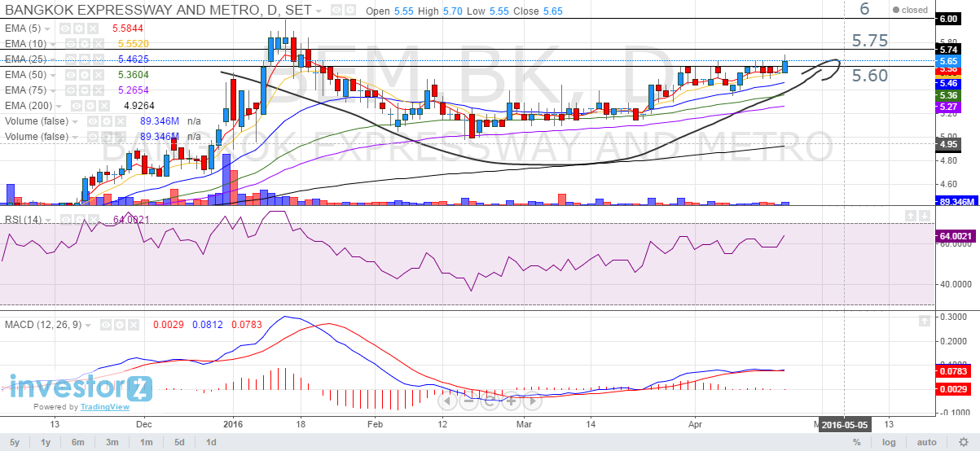Screen dimensions: 980x451
Task: Click the 5.65 current price label
Action: pos(948,61)
